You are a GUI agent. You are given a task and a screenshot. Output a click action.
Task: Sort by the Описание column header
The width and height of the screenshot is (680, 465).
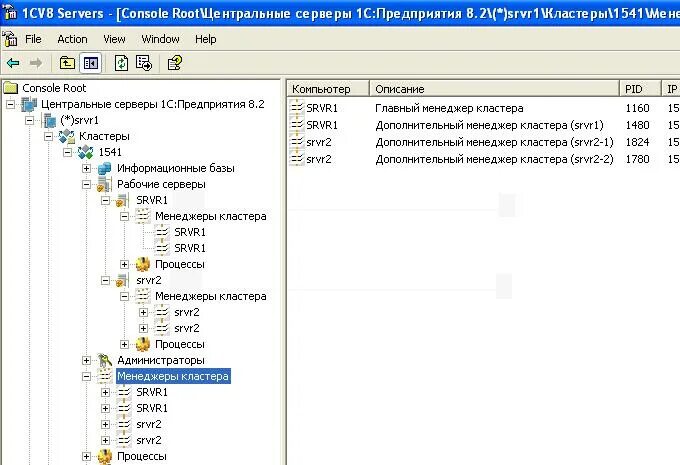494,89
